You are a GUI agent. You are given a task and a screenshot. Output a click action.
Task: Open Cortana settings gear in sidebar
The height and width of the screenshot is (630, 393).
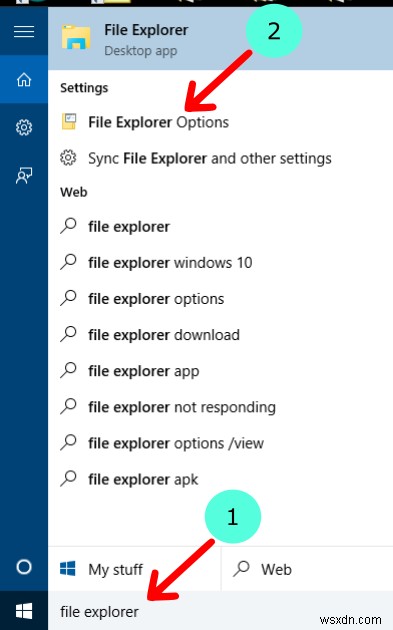(x=24, y=127)
